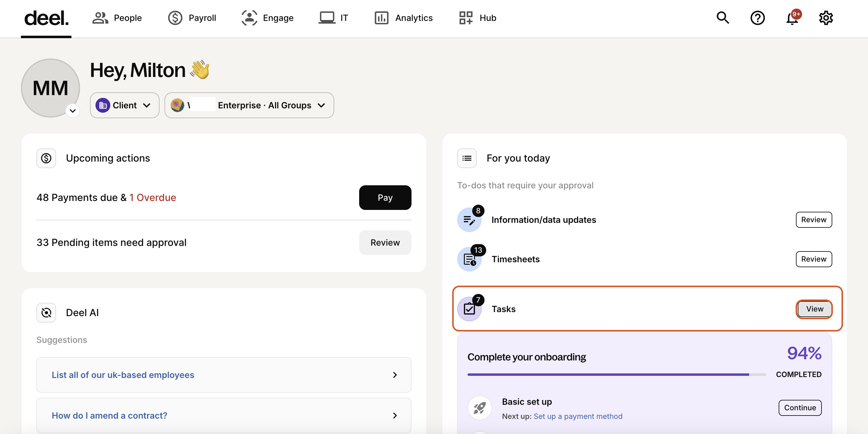Click the Upcoming actions dollar icon
The width and height of the screenshot is (868, 434).
(46, 158)
